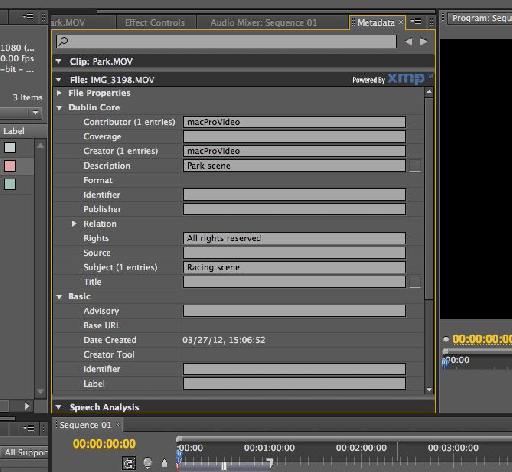Click the button beside the Description field
The image size is (512, 472).
point(415,166)
